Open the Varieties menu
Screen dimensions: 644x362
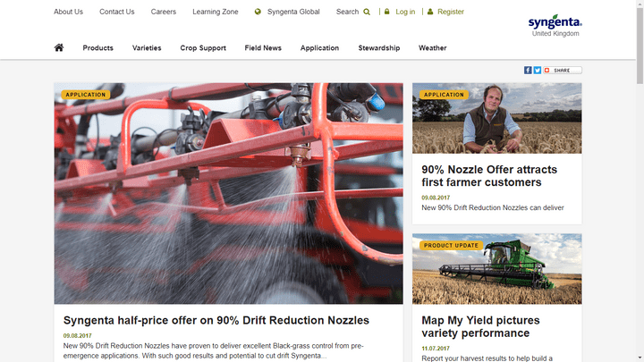tap(147, 48)
